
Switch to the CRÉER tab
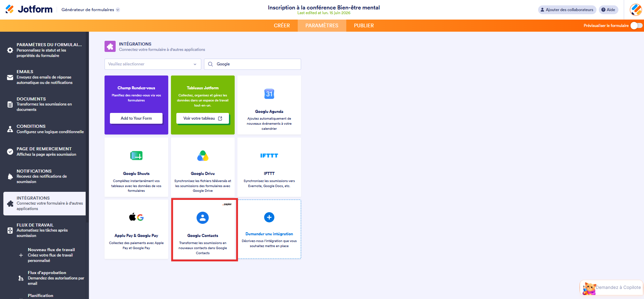coord(282,26)
